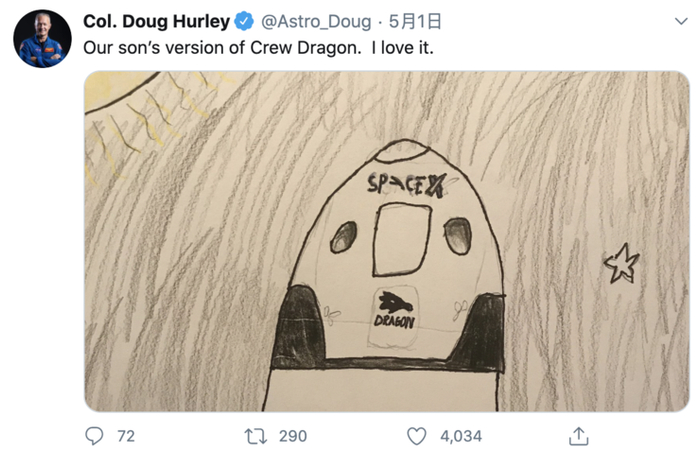Click the capsule's center hatch window
The height and width of the screenshot is (451, 700).
point(402,239)
